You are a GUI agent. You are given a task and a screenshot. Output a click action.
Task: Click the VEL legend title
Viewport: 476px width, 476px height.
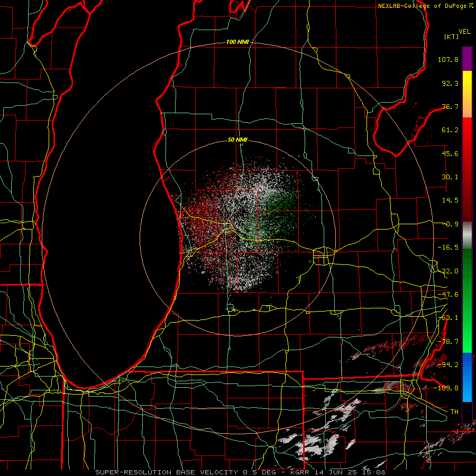coord(464,32)
